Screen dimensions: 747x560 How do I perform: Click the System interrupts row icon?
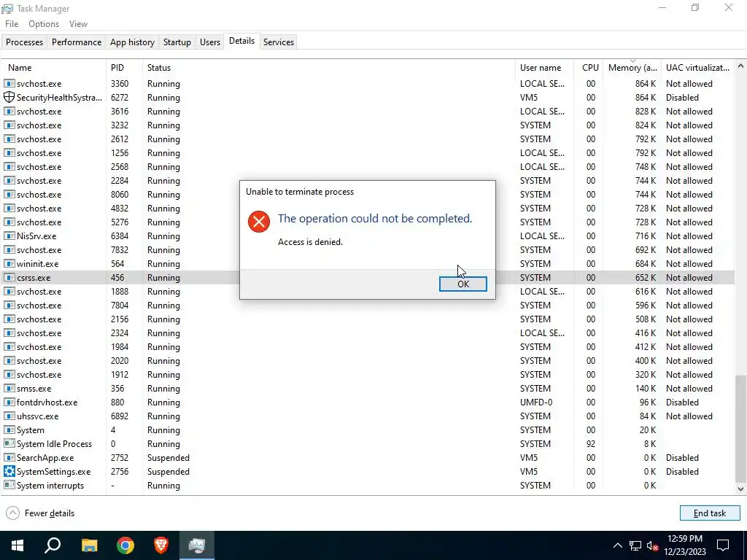[x=9, y=485]
